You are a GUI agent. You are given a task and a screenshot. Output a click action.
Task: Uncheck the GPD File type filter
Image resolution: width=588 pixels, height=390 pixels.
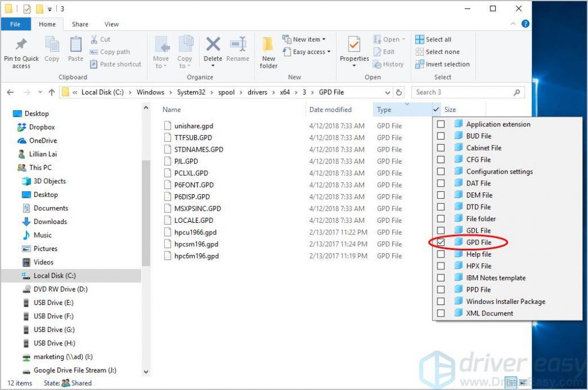[441, 242]
